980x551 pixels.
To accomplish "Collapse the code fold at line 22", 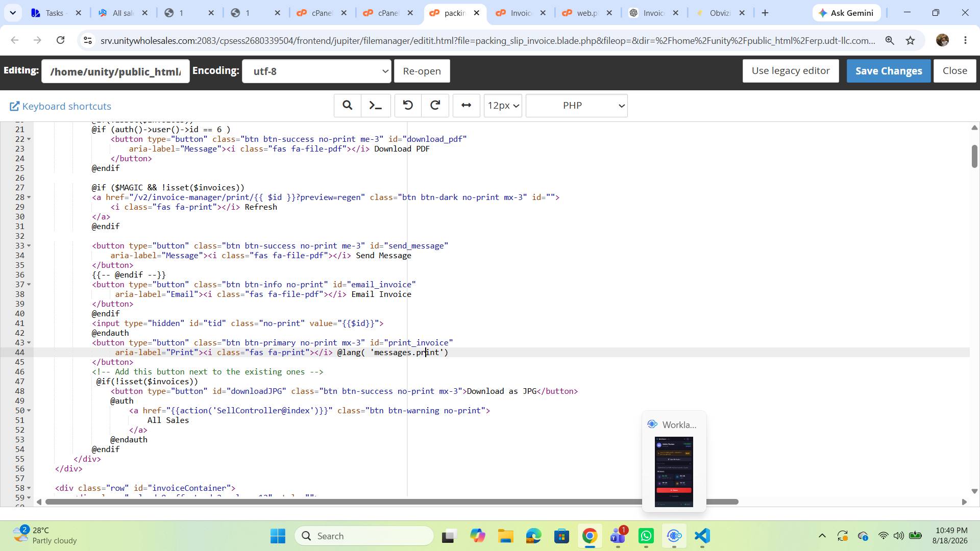I will tap(29, 139).
